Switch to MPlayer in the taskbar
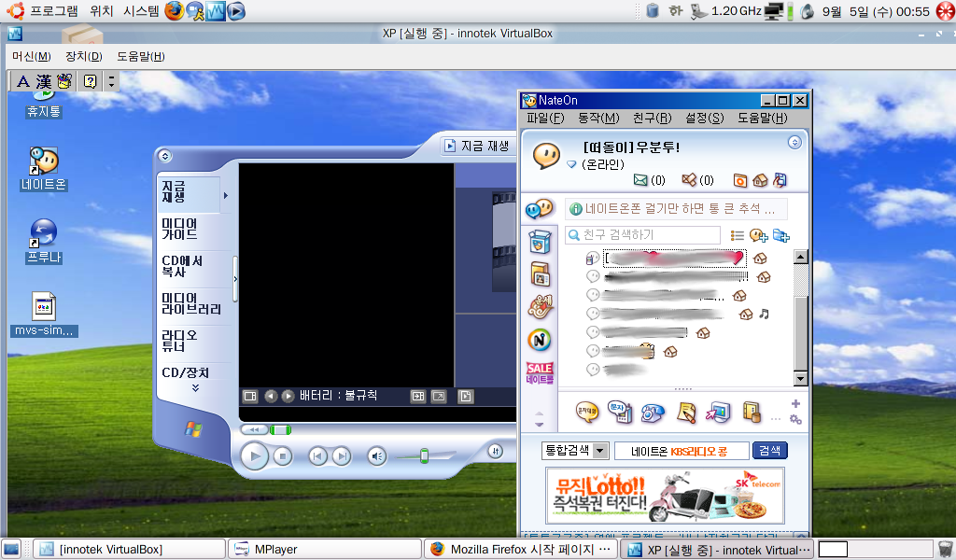Screen dimensions: 956x560 tap(325, 549)
